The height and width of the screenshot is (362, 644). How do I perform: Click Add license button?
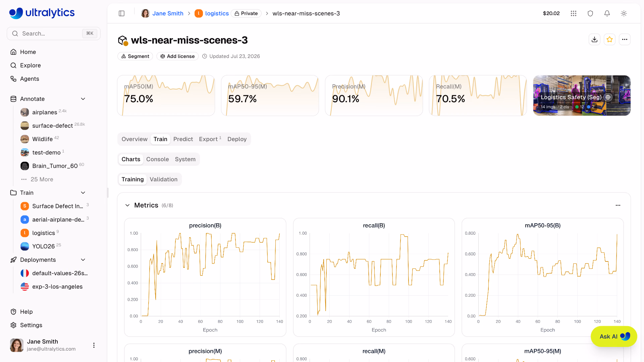[x=177, y=56]
